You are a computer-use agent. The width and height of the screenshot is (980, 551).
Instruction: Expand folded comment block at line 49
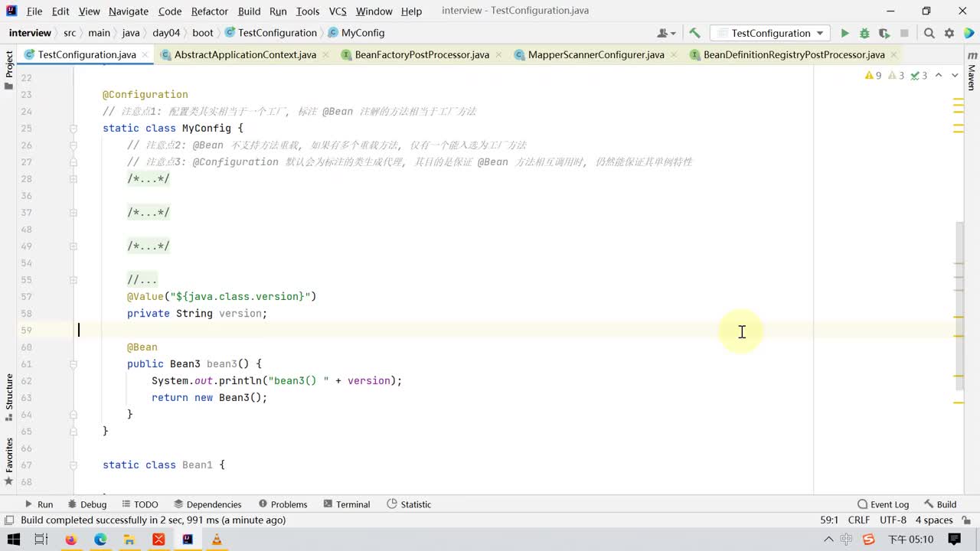tap(74, 246)
